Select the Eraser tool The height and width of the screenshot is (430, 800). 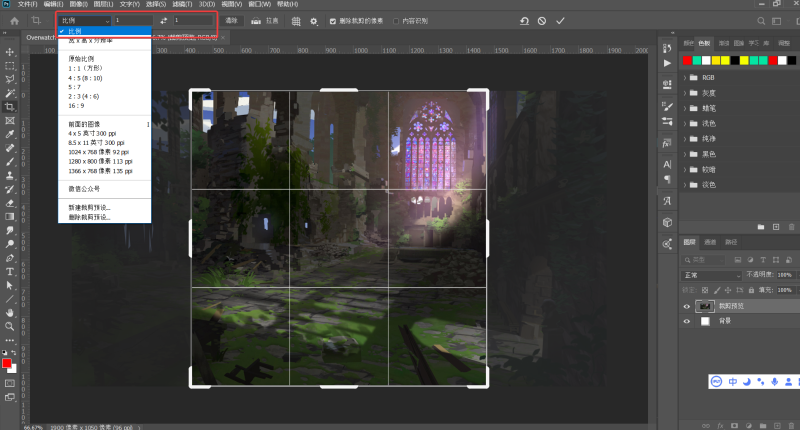(x=10, y=203)
